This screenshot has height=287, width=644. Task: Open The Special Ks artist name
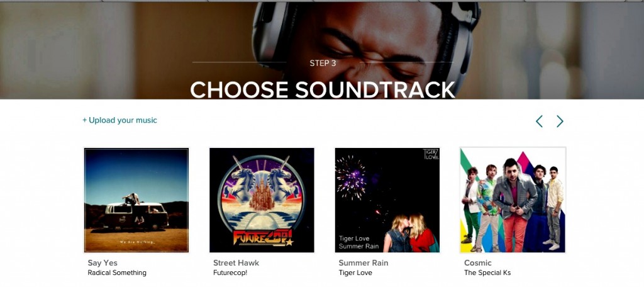pos(487,273)
